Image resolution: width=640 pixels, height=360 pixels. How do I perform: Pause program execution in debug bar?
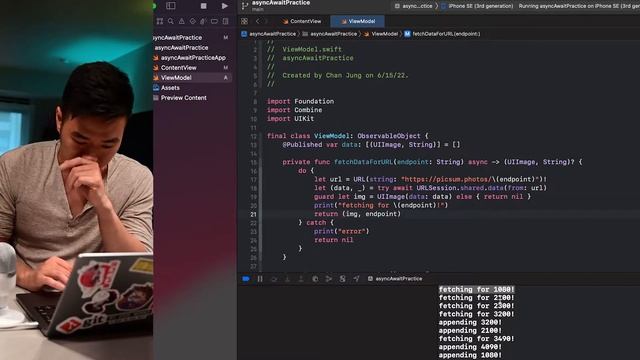260,279
